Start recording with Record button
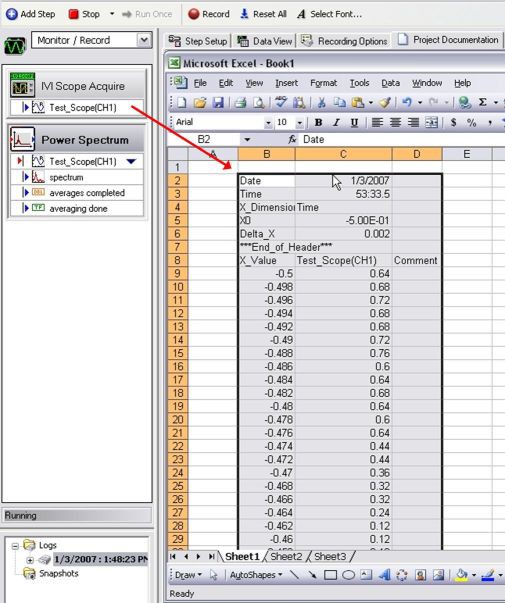The image size is (505, 603). tap(209, 14)
